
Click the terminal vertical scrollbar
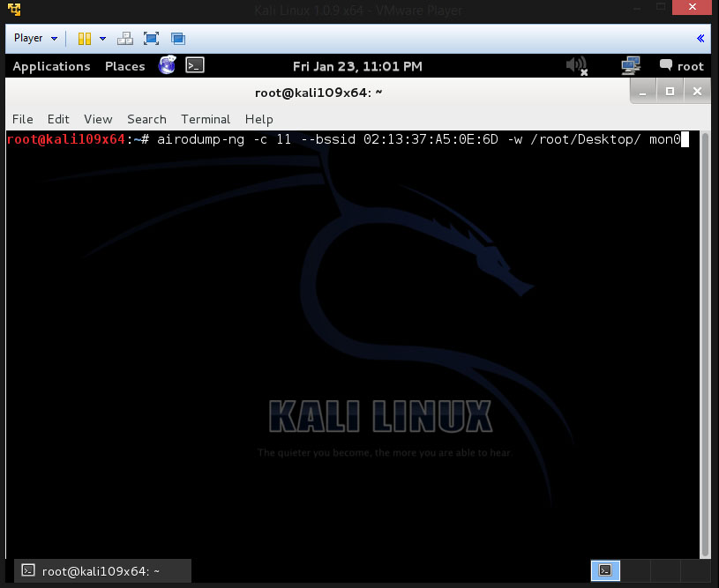[x=705, y=344]
